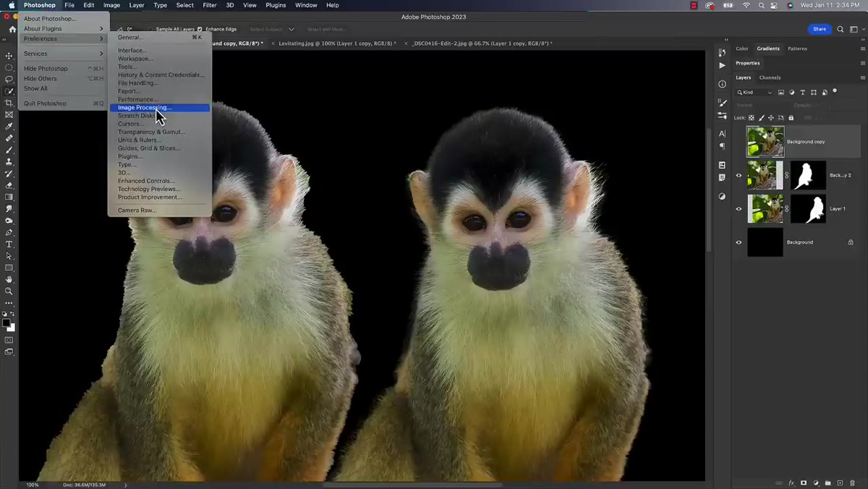Image resolution: width=868 pixels, height=489 pixels.
Task: Select the Spot Healing Brush tool
Action: [x=9, y=138]
